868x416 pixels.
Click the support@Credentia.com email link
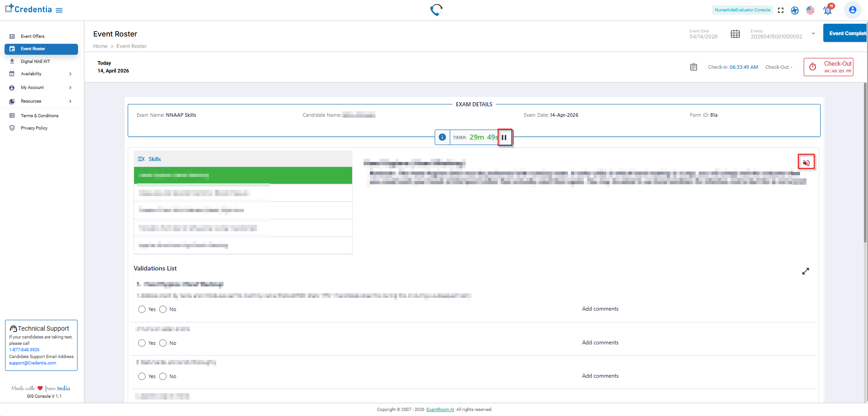tap(33, 363)
